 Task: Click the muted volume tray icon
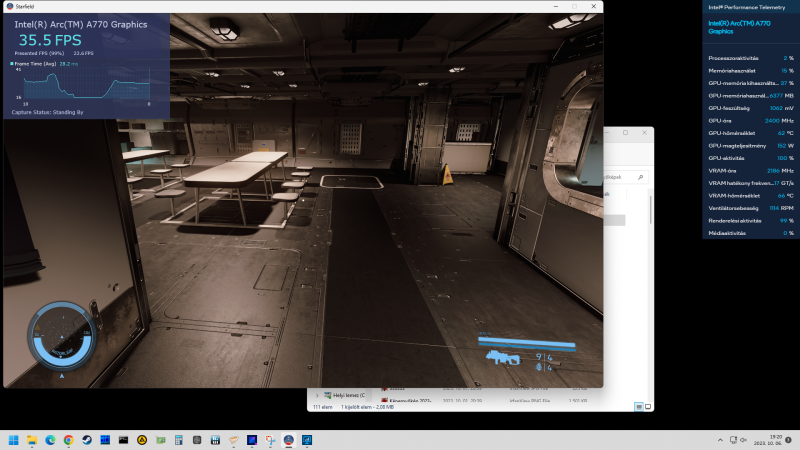[743, 440]
